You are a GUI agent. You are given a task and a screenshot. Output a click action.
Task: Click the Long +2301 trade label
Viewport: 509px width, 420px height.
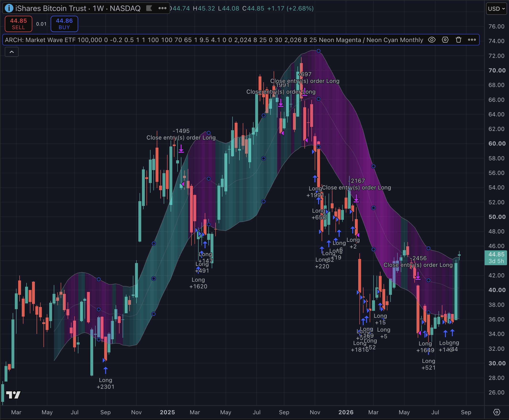coord(105,383)
